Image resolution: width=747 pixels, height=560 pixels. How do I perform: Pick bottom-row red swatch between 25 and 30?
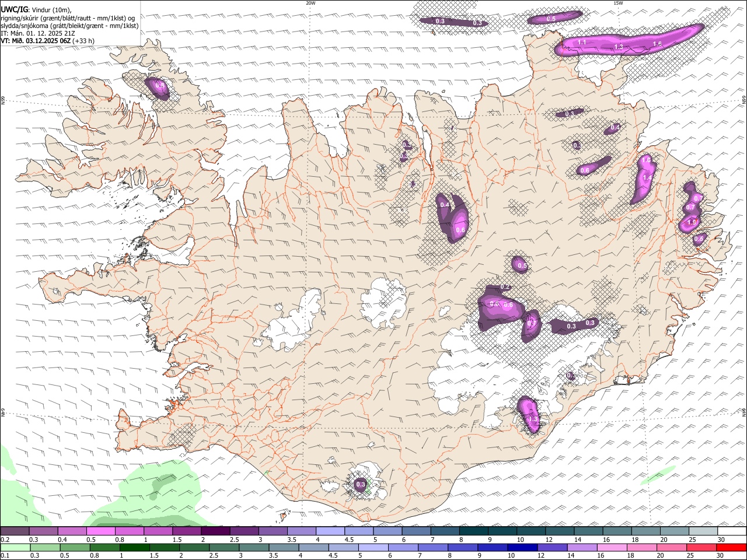tap(702, 547)
